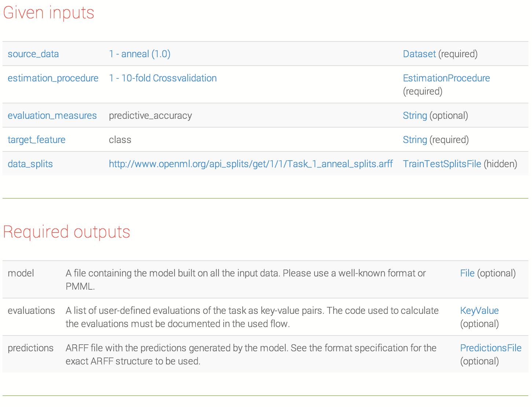Open the source_data input link

click(x=33, y=54)
